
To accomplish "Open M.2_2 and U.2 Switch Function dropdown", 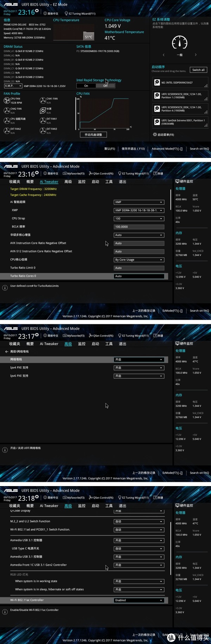I will [139, 522].
